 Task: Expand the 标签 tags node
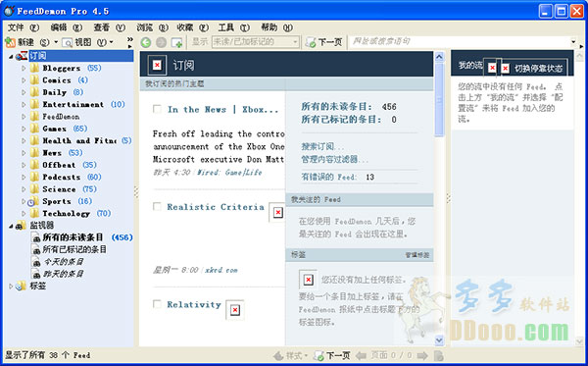11,287
